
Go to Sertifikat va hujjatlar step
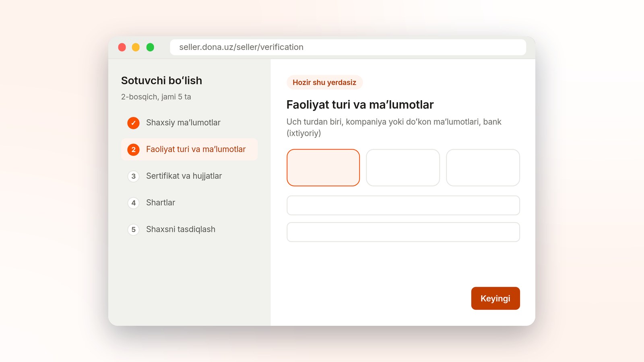pyautogui.click(x=189, y=176)
